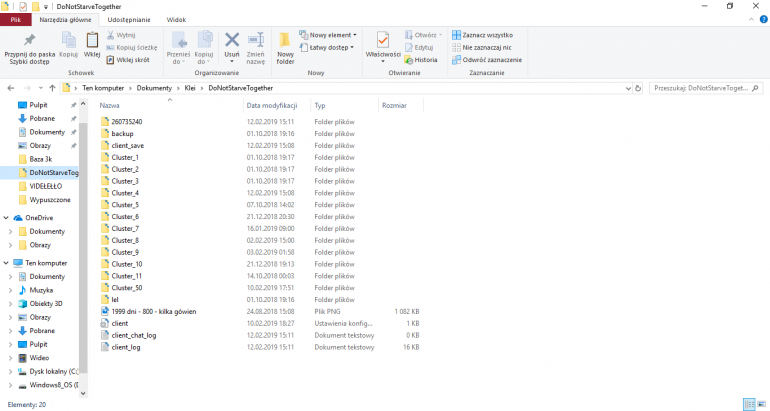This screenshot has width=770, height=411.
Task: Open recent locations dropdown beside forward arrow
Action: coord(40,88)
